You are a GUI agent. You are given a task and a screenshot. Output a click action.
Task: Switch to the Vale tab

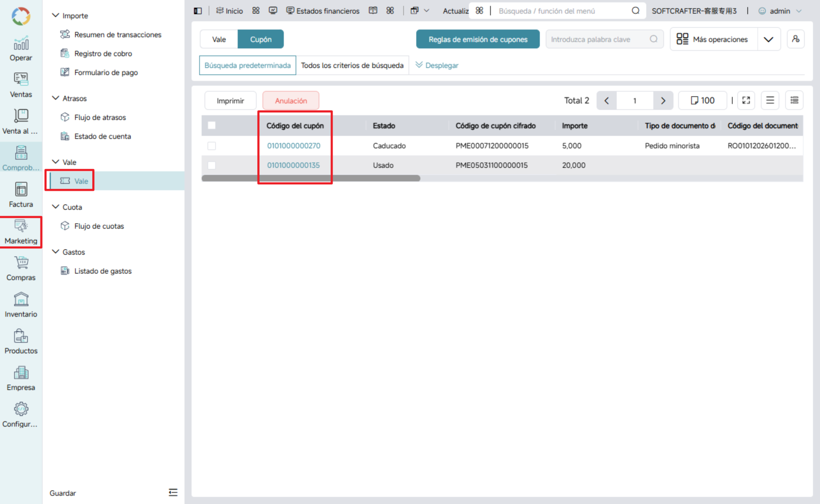[x=219, y=39]
